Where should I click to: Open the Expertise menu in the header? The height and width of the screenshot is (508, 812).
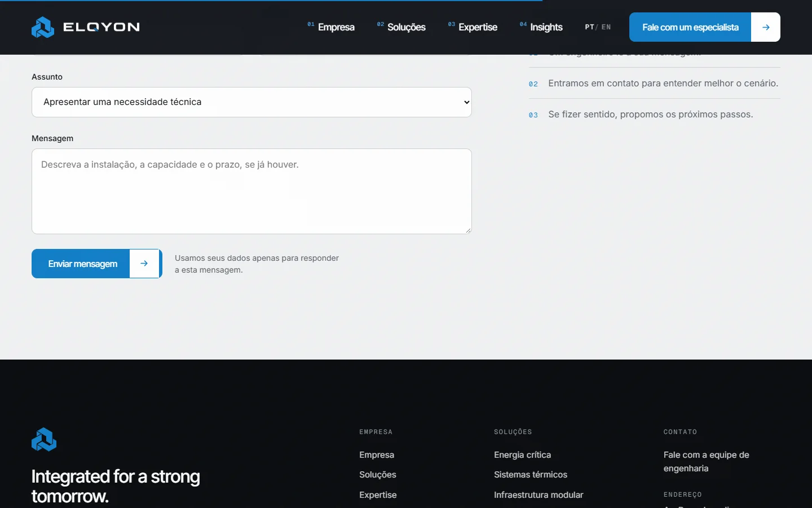click(473, 27)
